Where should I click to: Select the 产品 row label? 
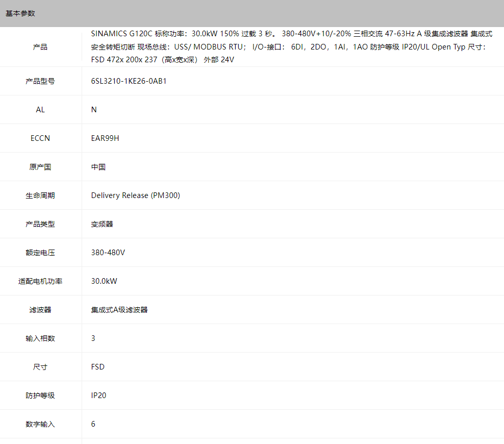[40, 47]
